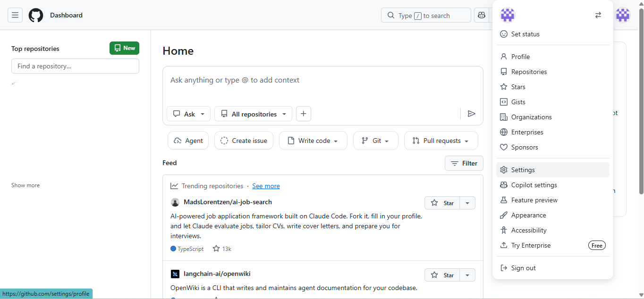The image size is (644, 299).
Task: Click the Top repositories heading
Action: (35, 49)
